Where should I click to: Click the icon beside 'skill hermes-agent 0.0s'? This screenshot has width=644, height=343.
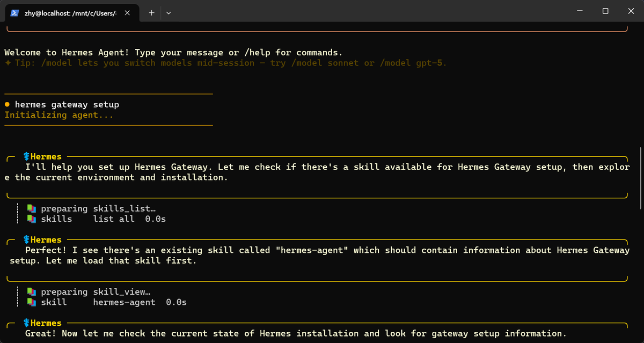pyautogui.click(x=30, y=301)
